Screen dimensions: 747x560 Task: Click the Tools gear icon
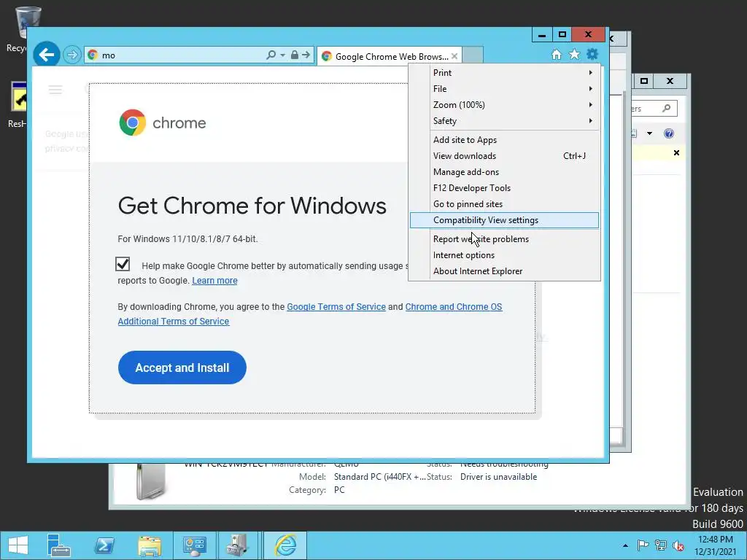[592, 54]
